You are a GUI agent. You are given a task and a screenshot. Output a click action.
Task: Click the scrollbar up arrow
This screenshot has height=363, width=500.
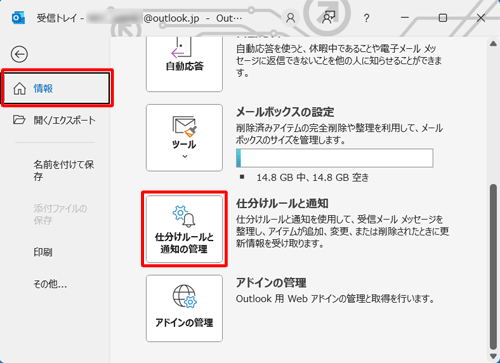click(493, 44)
